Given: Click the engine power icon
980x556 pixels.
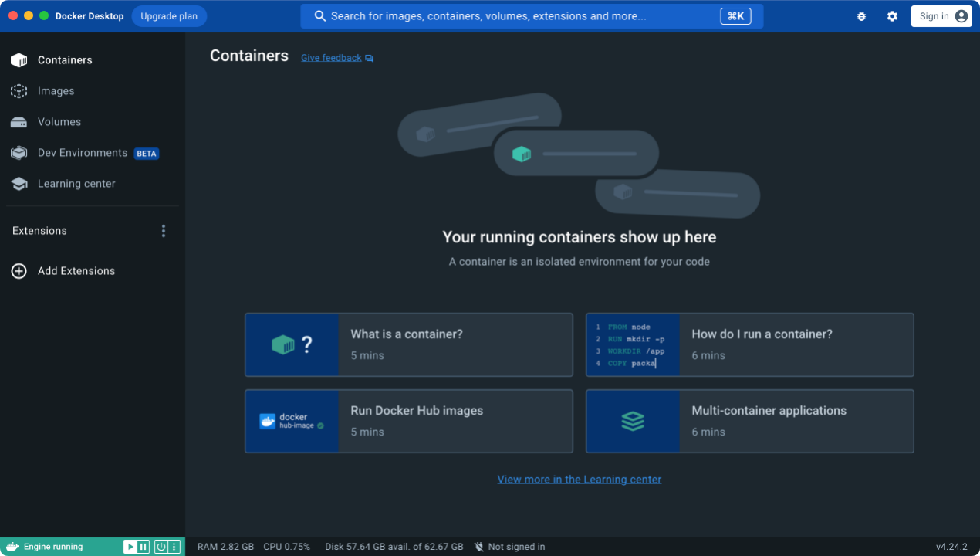Looking at the screenshot, I should coord(161,547).
